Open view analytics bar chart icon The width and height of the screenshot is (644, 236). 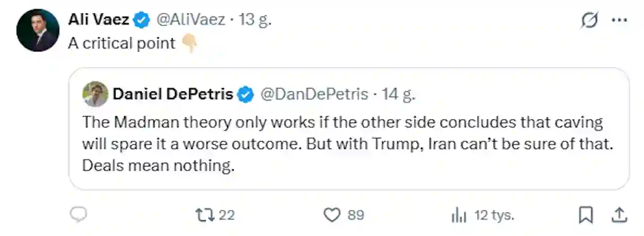(x=459, y=215)
